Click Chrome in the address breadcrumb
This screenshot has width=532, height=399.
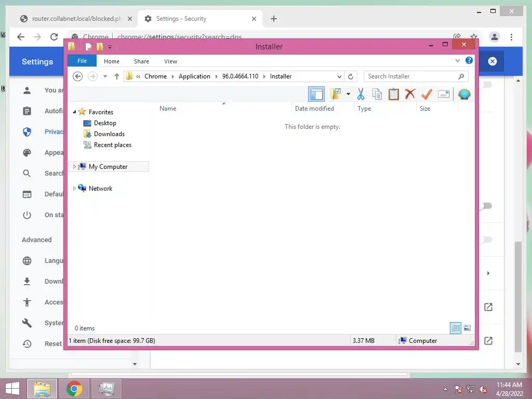(x=155, y=76)
